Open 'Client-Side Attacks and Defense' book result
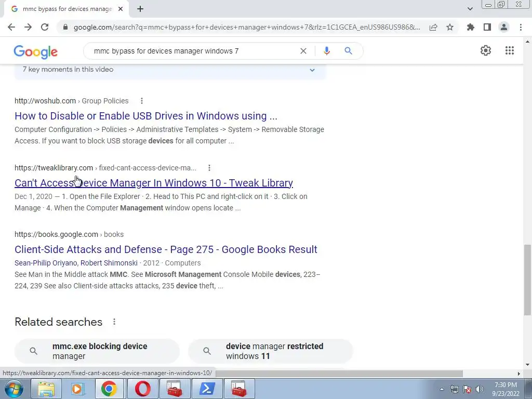The height and width of the screenshot is (399, 532). (x=166, y=249)
